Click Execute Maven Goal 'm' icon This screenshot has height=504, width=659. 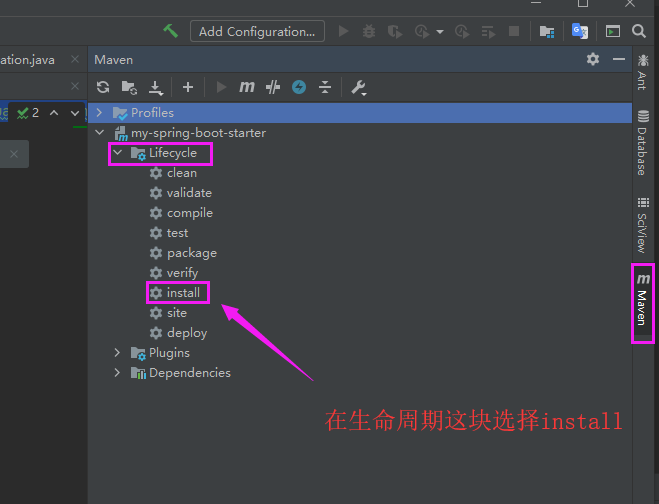(x=247, y=87)
